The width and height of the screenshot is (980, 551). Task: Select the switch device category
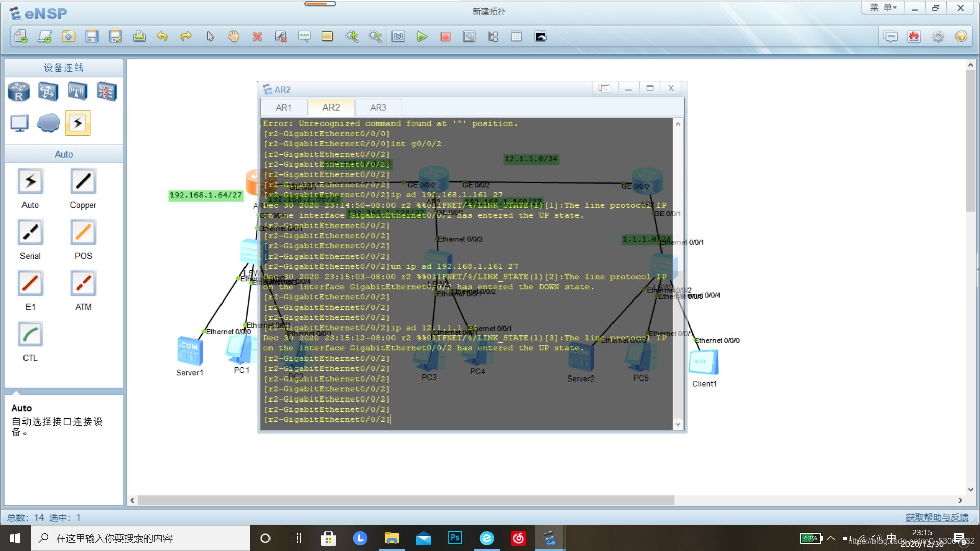click(48, 92)
